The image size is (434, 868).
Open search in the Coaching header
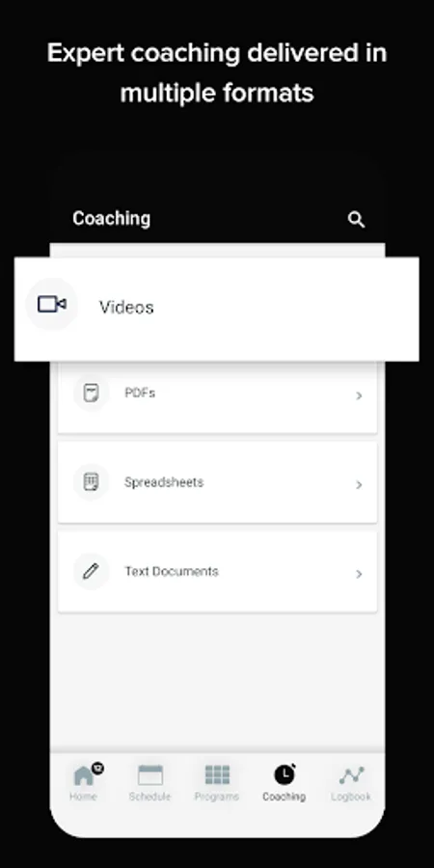pos(356,220)
